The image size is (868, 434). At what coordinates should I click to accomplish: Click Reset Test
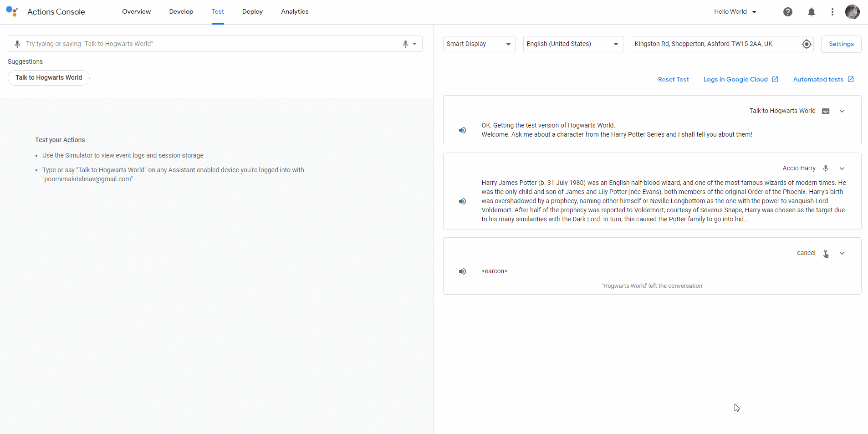pos(673,79)
